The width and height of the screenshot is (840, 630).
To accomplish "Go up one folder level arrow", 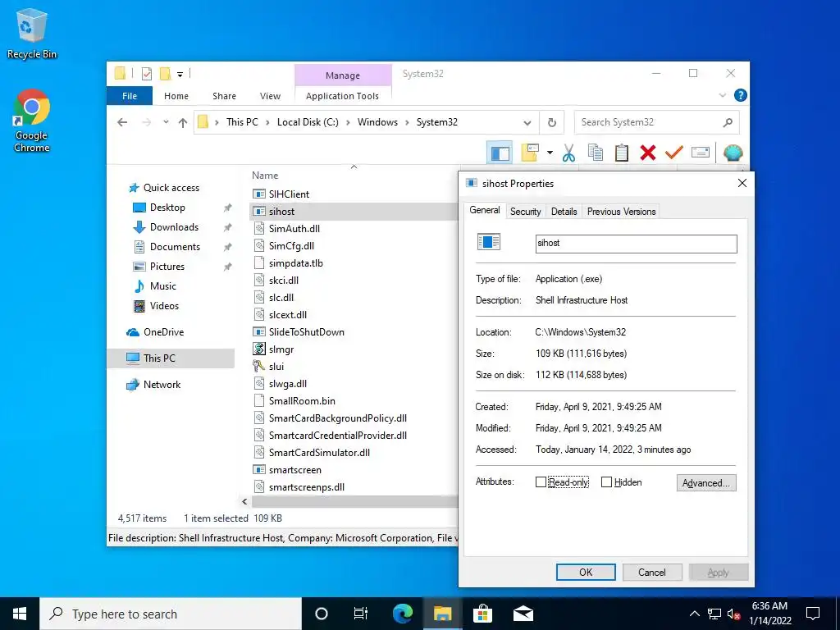I will coord(183,123).
